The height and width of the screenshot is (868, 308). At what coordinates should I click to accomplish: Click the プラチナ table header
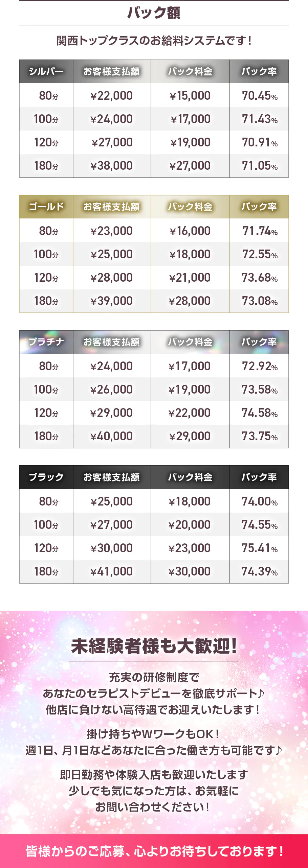point(46,342)
